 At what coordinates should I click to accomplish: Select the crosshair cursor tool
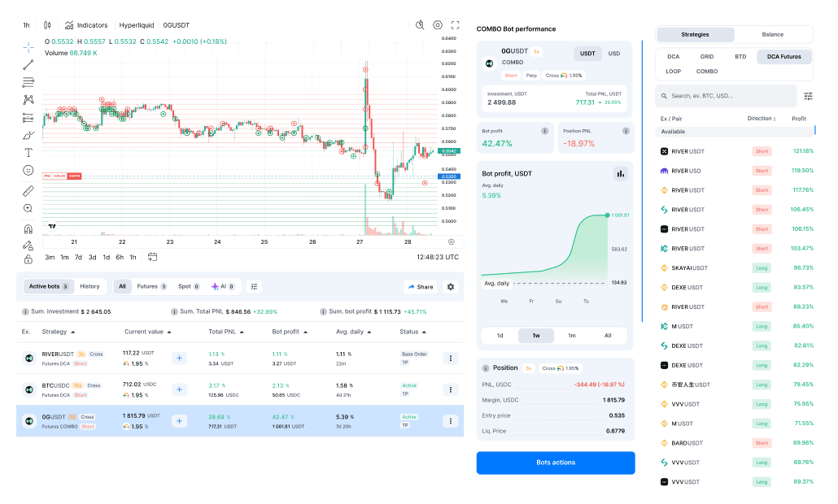tap(28, 47)
